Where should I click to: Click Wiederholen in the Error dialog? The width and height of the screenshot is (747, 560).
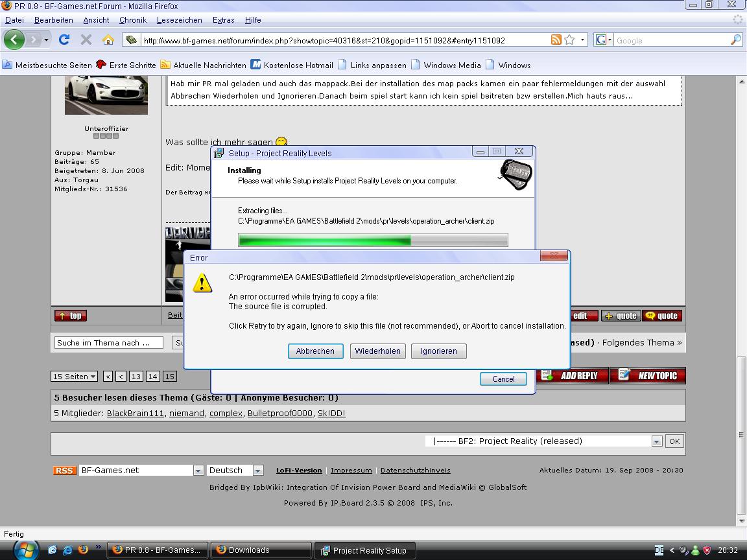[x=378, y=351]
